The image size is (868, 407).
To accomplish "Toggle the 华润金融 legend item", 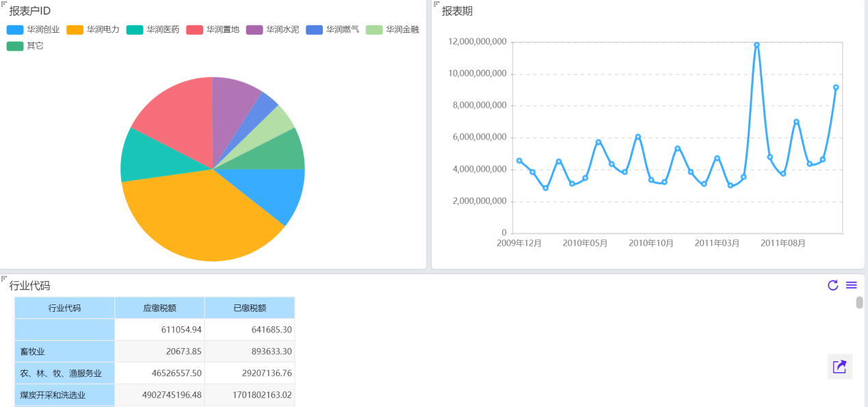I will click(x=393, y=30).
